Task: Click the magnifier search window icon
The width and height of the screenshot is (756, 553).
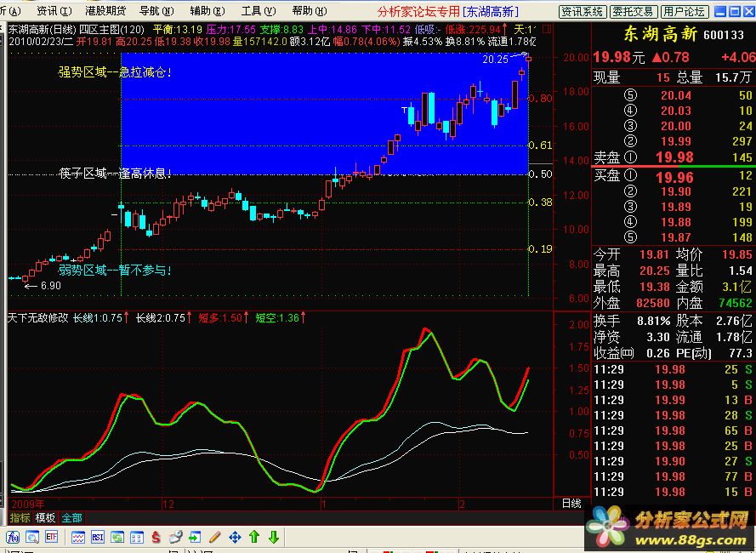Action: click(x=32, y=537)
